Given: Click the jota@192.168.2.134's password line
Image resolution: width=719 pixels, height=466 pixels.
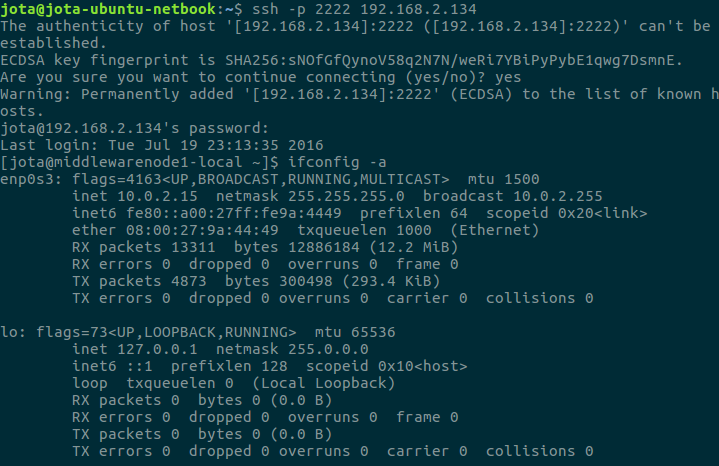Looking at the screenshot, I should point(134,128).
